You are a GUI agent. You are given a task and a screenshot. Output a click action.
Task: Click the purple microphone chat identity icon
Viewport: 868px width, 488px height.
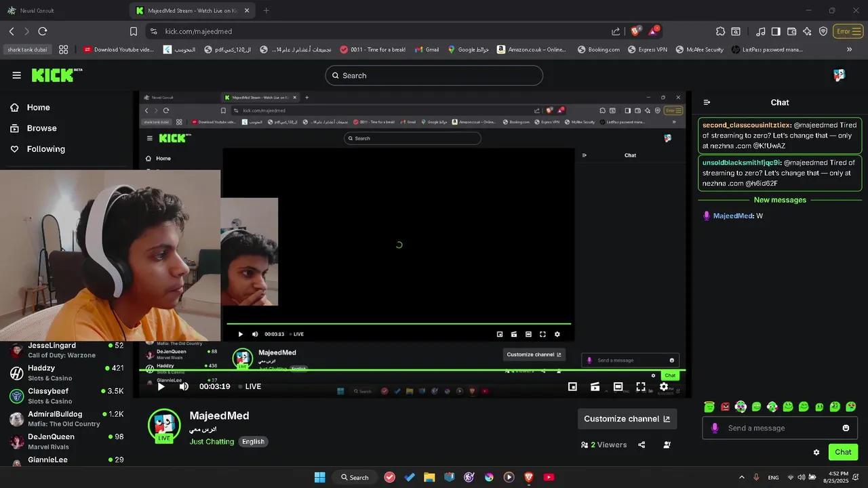click(714, 428)
